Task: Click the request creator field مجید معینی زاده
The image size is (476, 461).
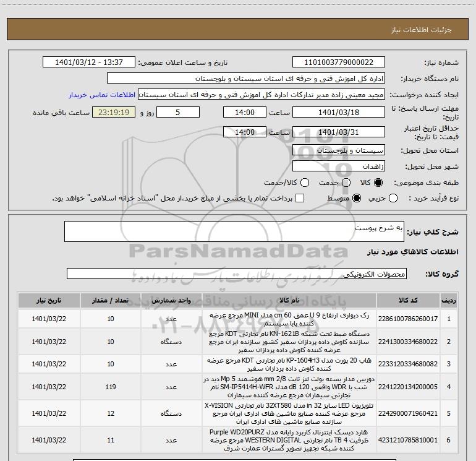Action: pyautogui.click(x=261, y=95)
